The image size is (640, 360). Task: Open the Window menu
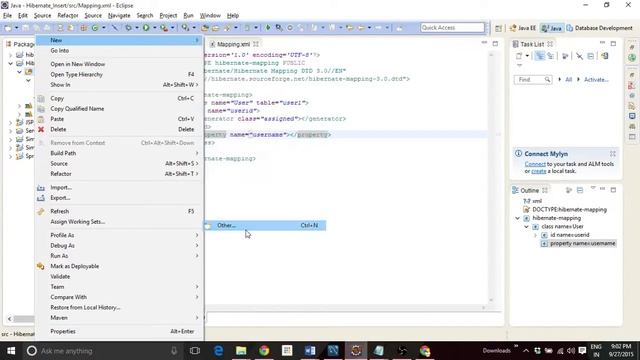pyautogui.click(x=210, y=16)
